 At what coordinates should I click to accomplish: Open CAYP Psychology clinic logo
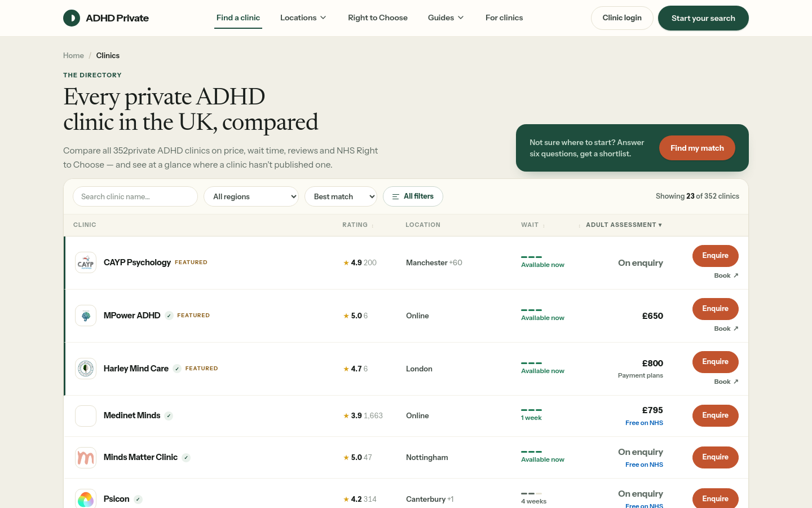coord(86,262)
